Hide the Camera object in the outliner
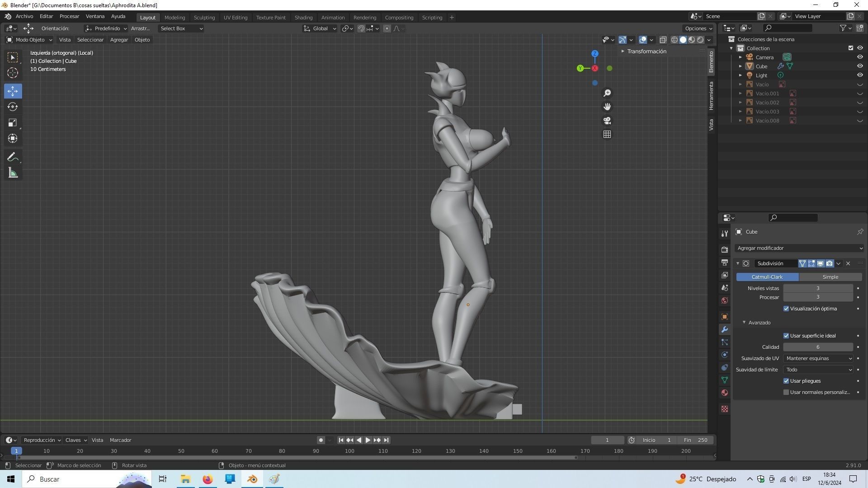The image size is (868, 488). click(860, 57)
